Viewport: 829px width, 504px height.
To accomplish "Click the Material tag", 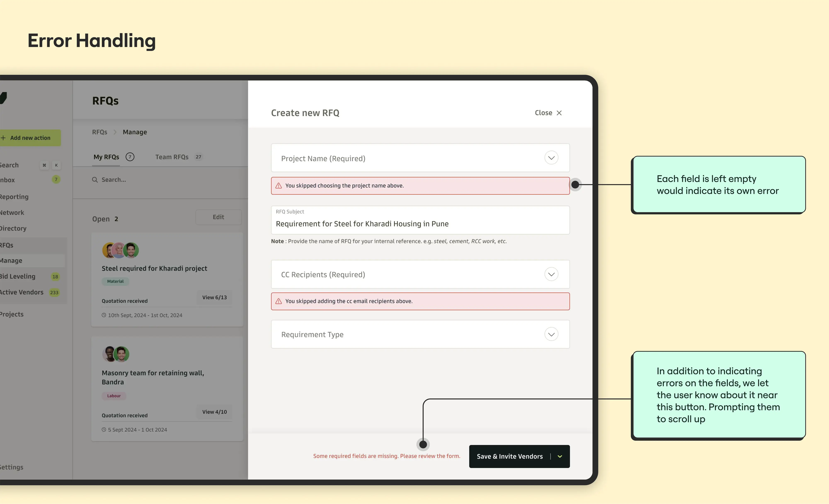I will coord(115,282).
